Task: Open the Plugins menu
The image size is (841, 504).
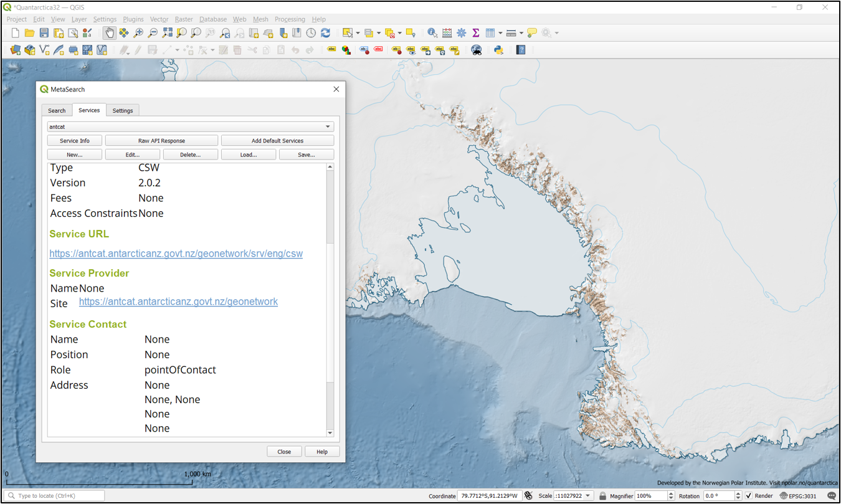Action: tap(133, 19)
